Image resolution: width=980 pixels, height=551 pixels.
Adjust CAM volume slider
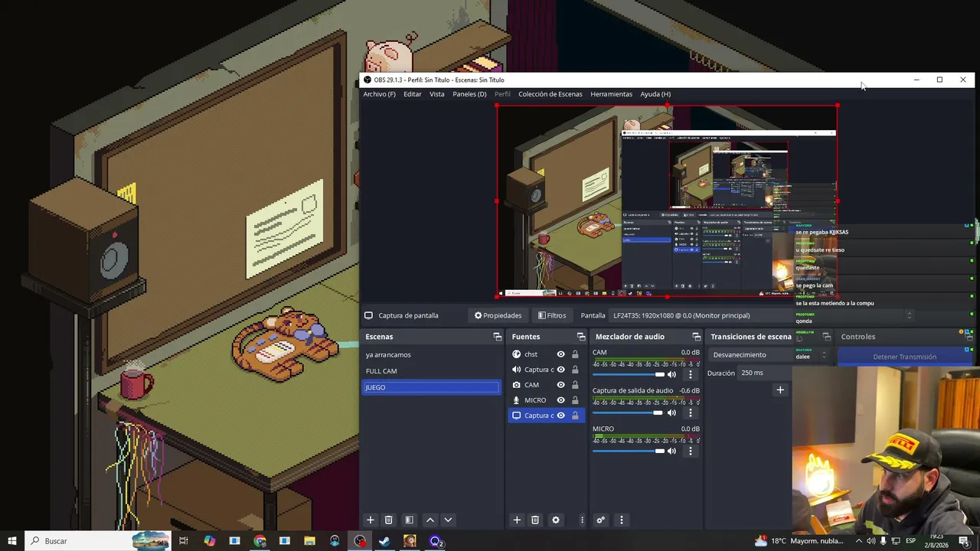click(629, 374)
